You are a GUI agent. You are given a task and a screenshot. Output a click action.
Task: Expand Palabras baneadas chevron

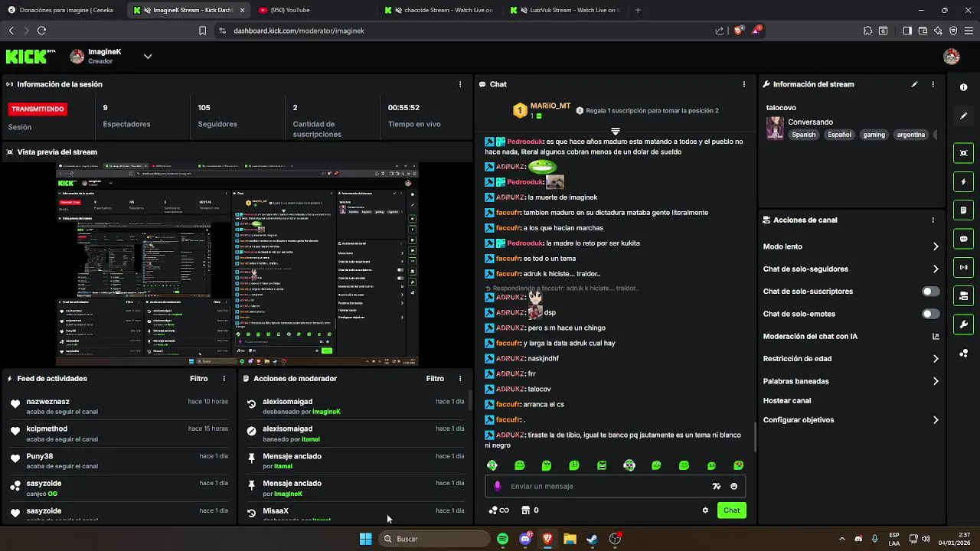[x=935, y=381]
